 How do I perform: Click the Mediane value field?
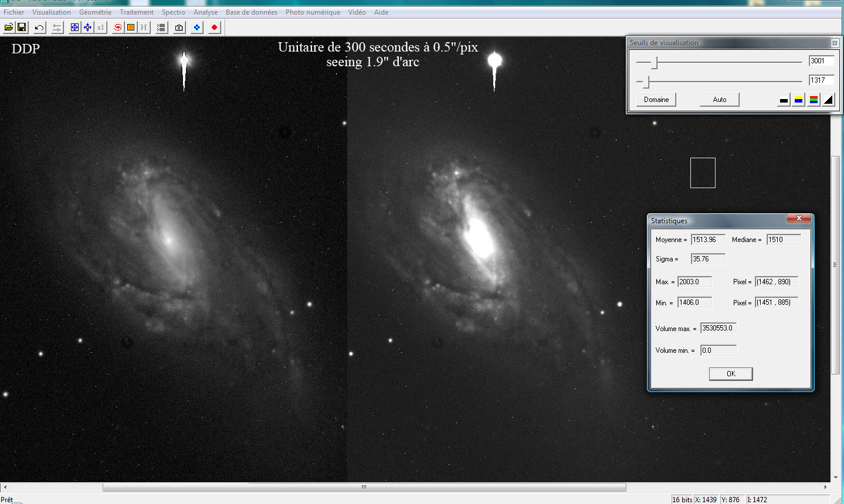(x=784, y=240)
